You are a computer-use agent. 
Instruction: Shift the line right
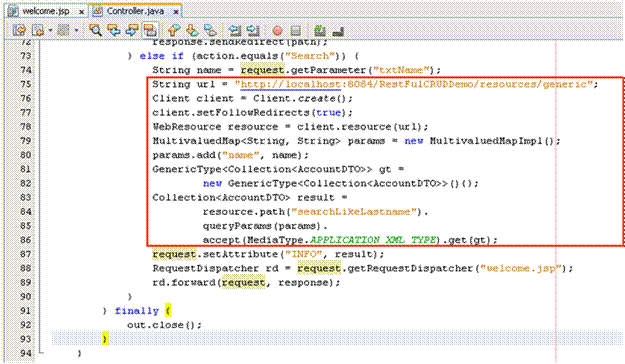pos(253,30)
